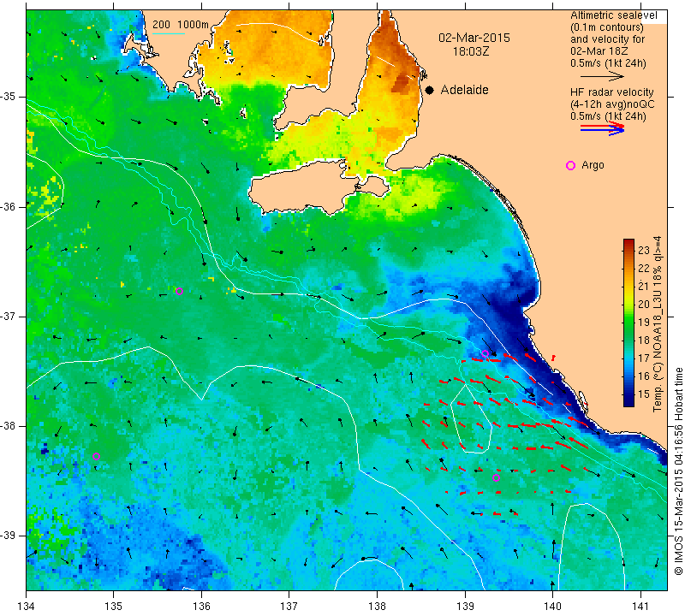
Task: Click the '200 1000m' depth legend text
Action: coord(181,25)
